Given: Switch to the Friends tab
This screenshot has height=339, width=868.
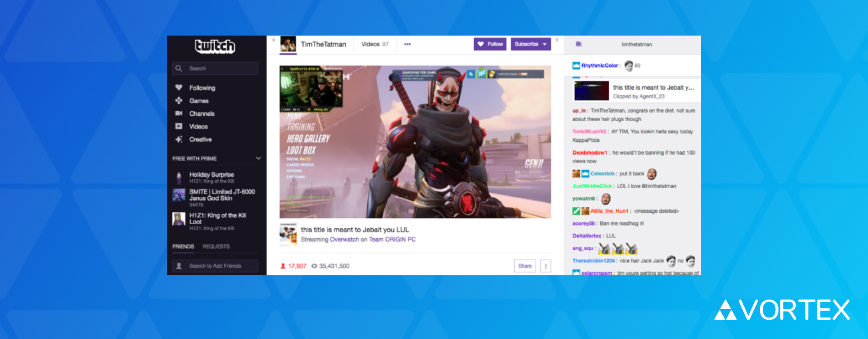Looking at the screenshot, I should (183, 247).
